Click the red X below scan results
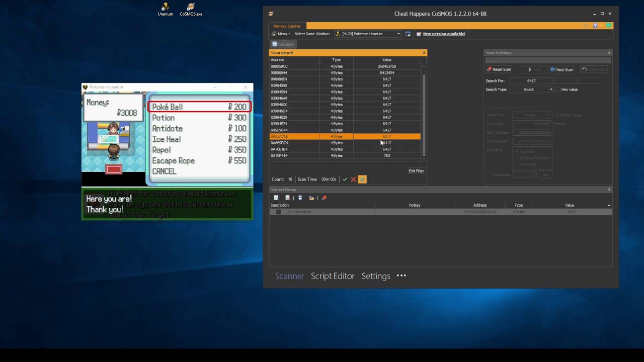The height and width of the screenshot is (362, 644). point(353,179)
